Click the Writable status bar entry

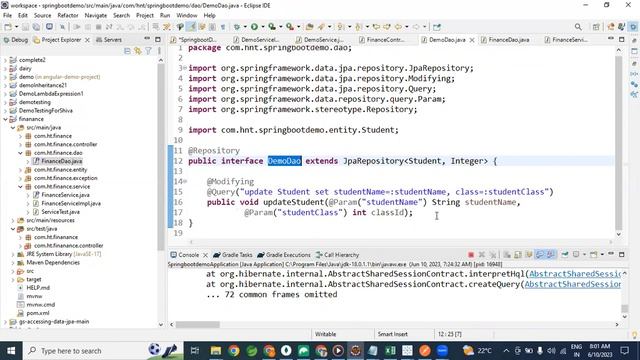point(325,334)
